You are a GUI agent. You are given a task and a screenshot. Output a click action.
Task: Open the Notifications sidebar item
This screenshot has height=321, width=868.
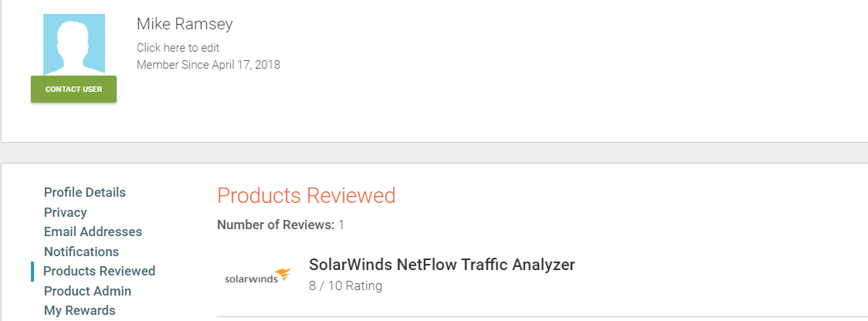[x=81, y=252]
